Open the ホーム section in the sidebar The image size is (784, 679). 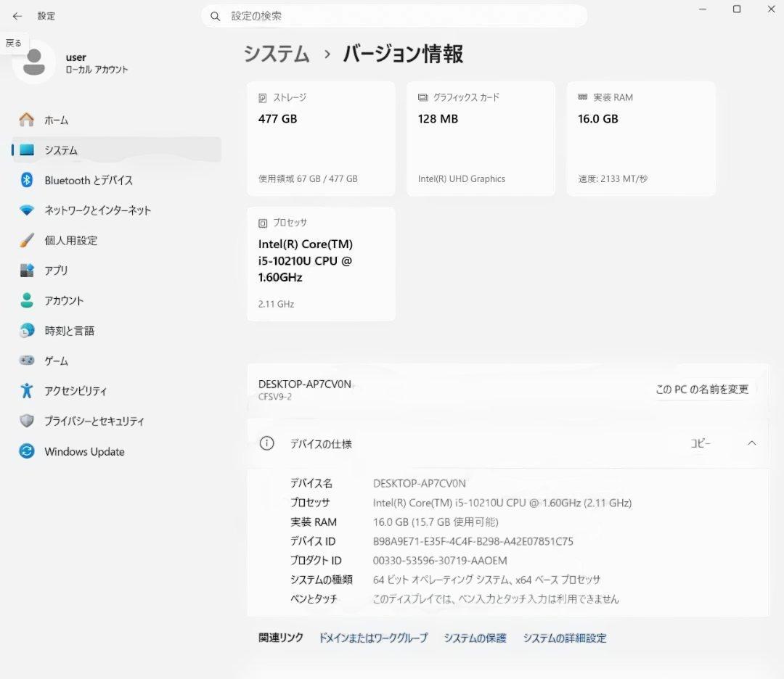[57, 120]
